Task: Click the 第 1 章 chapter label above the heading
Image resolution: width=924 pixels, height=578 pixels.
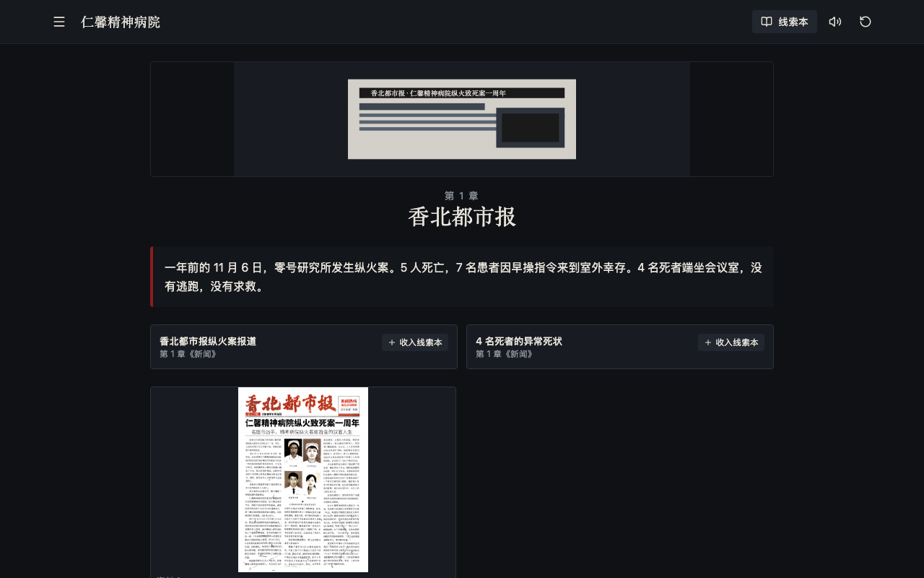Action: tap(462, 196)
